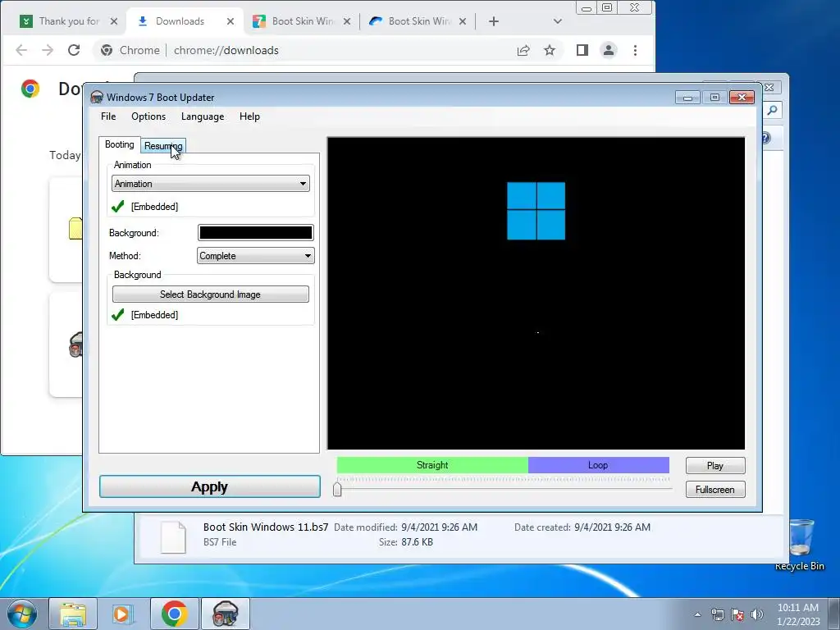Open the Recycle Bin desktop icon
This screenshot has width=840, height=630.
[x=800, y=544]
